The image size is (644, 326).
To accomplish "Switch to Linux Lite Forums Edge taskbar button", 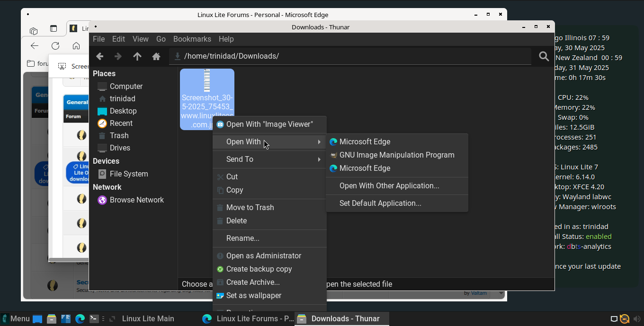I will point(248,319).
